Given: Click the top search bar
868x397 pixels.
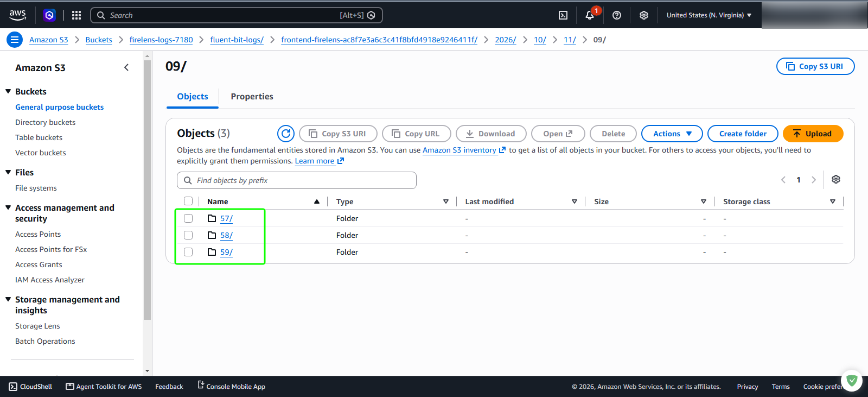Looking at the screenshot, I should pyautogui.click(x=237, y=15).
